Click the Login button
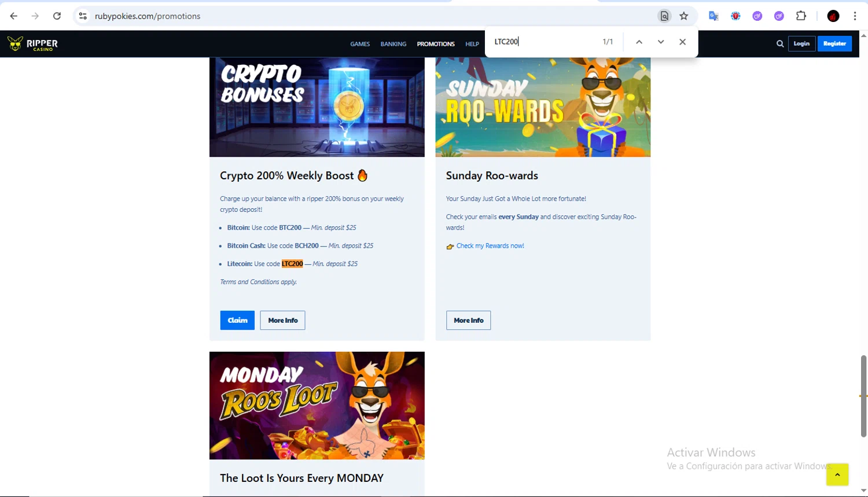The width and height of the screenshot is (868, 497). 801,43
